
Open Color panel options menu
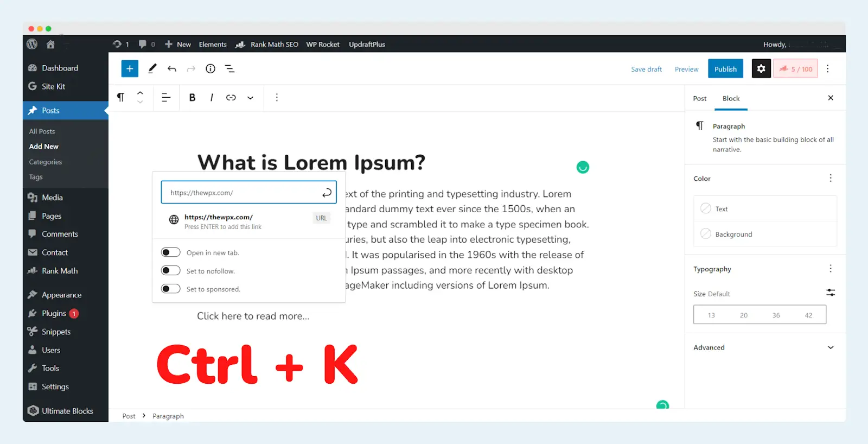pyautogui.click(x=831, y=178)
